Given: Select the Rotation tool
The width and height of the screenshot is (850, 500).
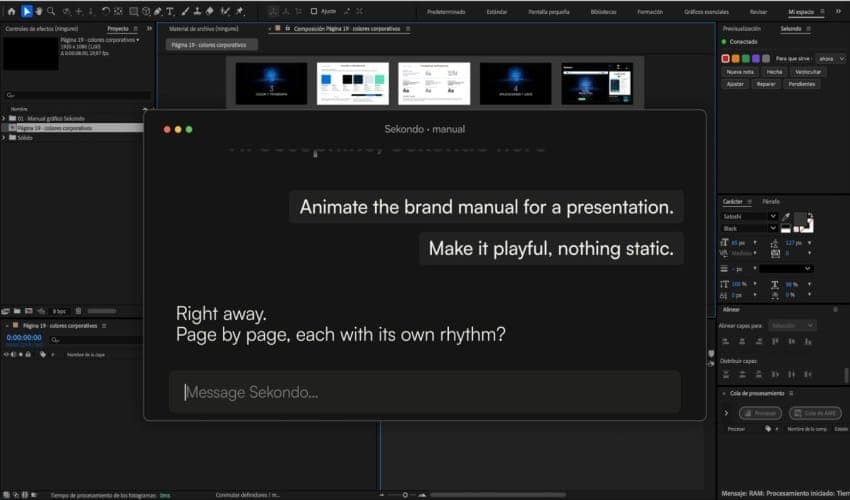Looking at the screenshot, I should tap(106, 11).
